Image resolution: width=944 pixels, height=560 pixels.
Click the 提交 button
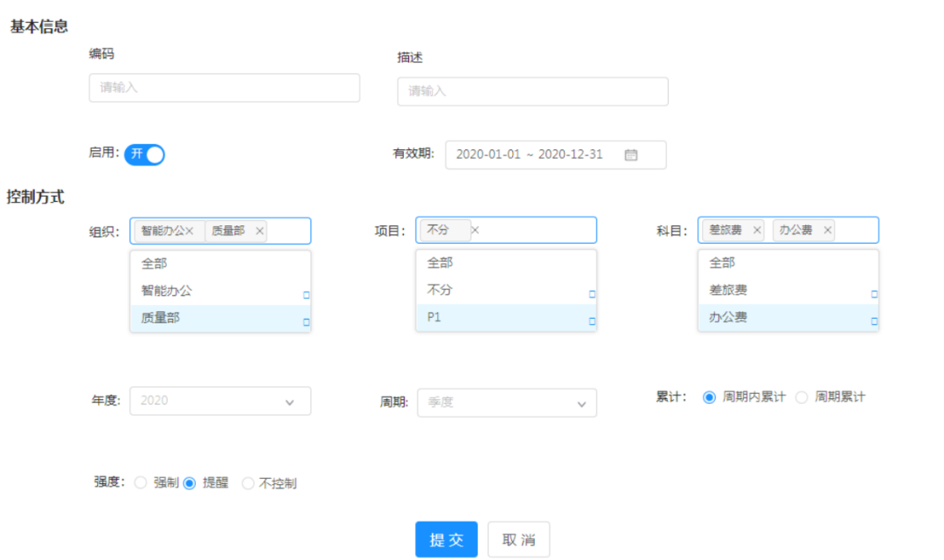pyautogui.click(x=447, y=540)
